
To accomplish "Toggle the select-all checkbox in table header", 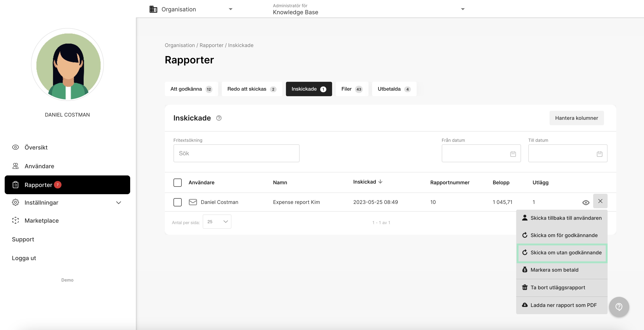I will coord(178,182).
